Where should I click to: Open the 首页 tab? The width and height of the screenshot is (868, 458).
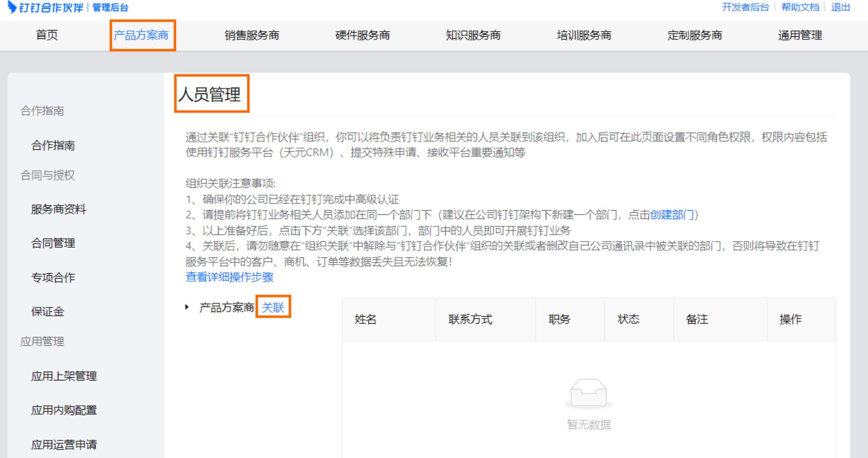47,35
